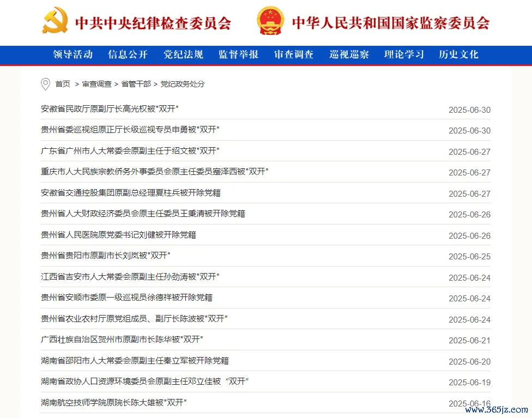Screen dimensions: 532x418
Task: Click date 2025-06-27 beside 于绍文 article
Action: pos(469,152)
